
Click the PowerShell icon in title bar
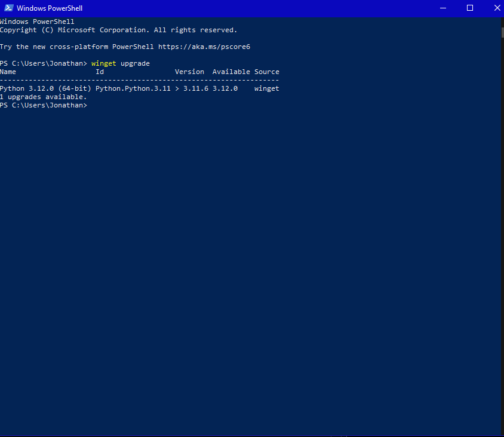coord(8,8)
